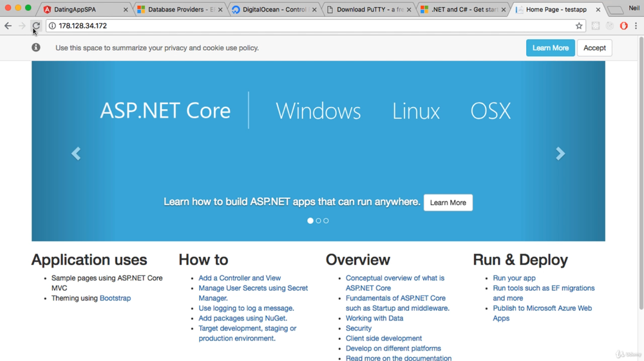Click the browser forward arrow
Viewport: 644px width, 361px height.
(x=22, y=26)
